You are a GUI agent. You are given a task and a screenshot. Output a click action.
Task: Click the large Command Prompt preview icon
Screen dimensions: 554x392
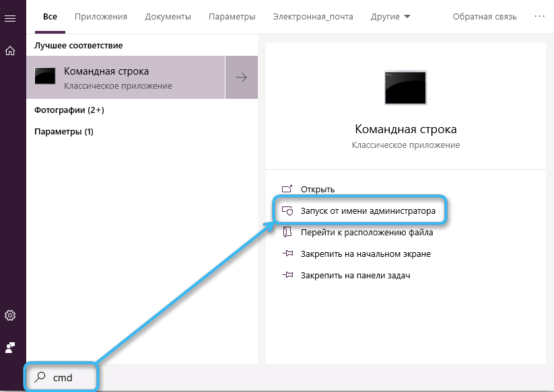point(405,86)
